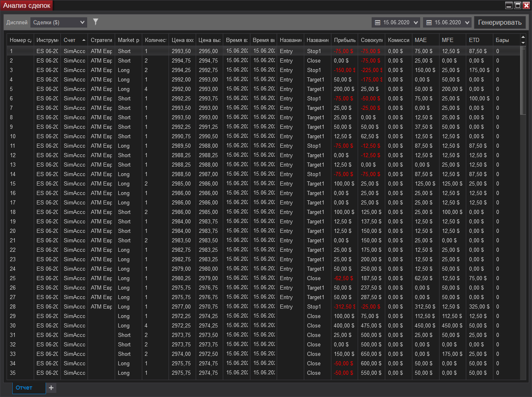This screenshot has height=397, width=532.
Task: Click the Market p column header
Action: coord(129,40)
